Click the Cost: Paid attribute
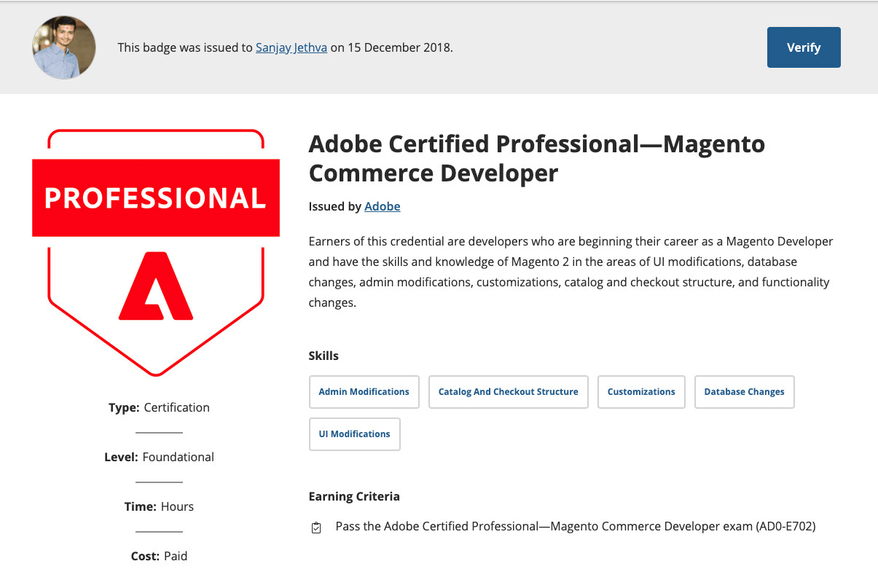Viewport: 878px width, 588px height. point(159,556)
